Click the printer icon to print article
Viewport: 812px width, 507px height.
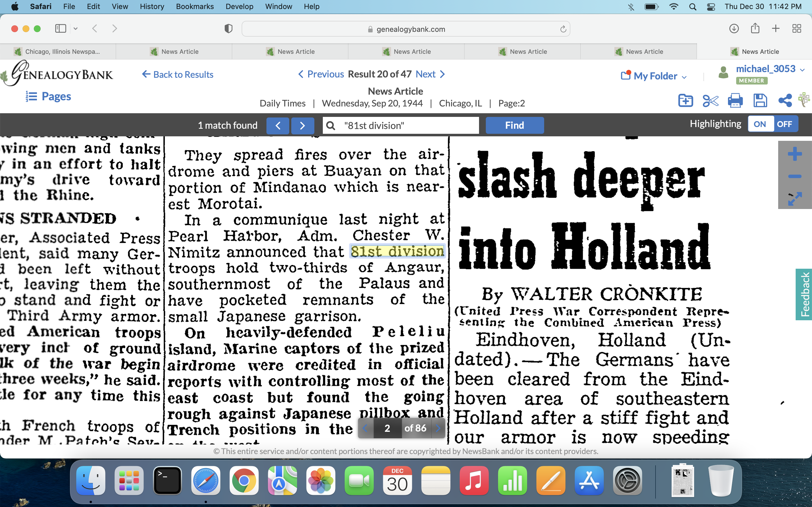(x=735, y=101)
